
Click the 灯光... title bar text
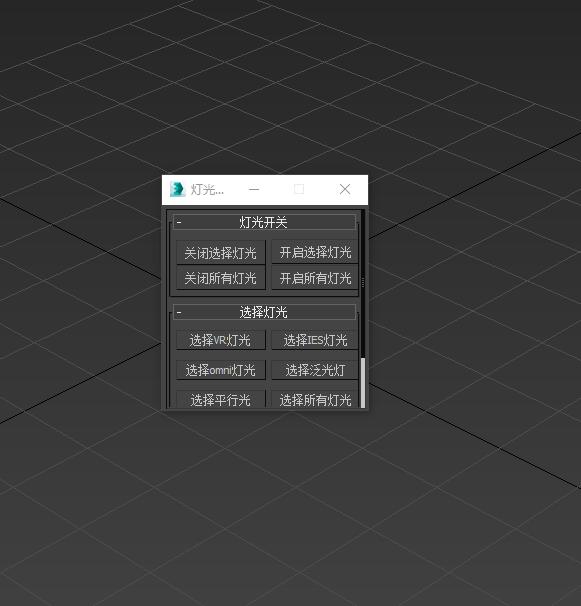click(x=207, y=190)
